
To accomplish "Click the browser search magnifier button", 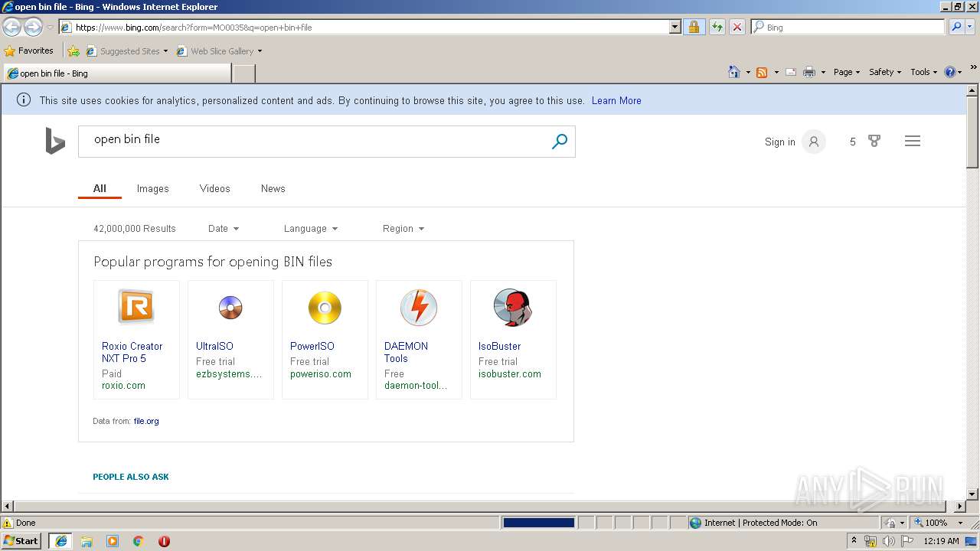I will [955, 27].
